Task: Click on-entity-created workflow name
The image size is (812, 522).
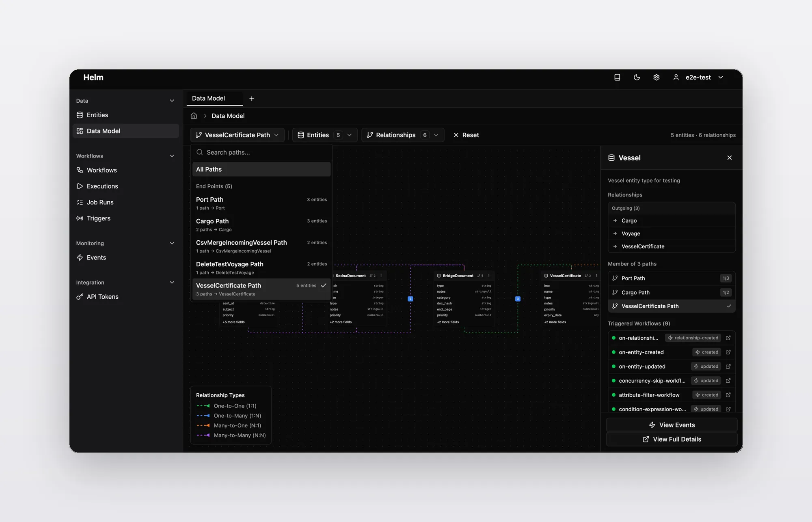Action: (x=641, y=352)
